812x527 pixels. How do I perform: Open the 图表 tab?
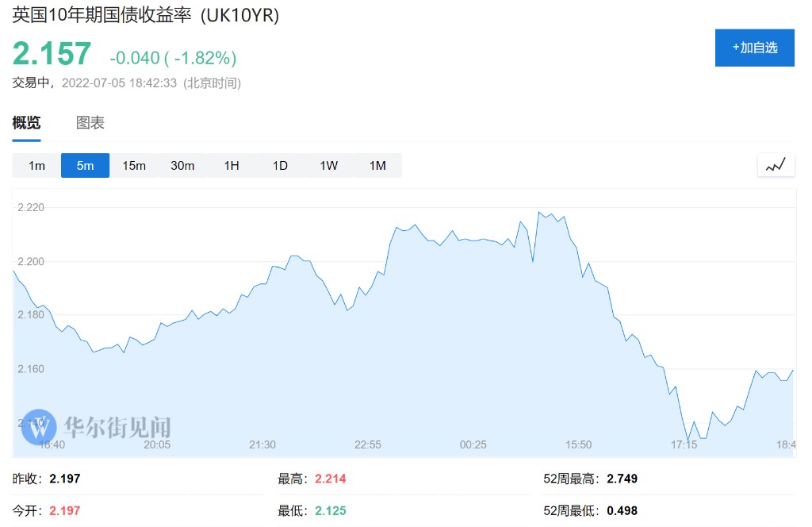coord(90,123)
